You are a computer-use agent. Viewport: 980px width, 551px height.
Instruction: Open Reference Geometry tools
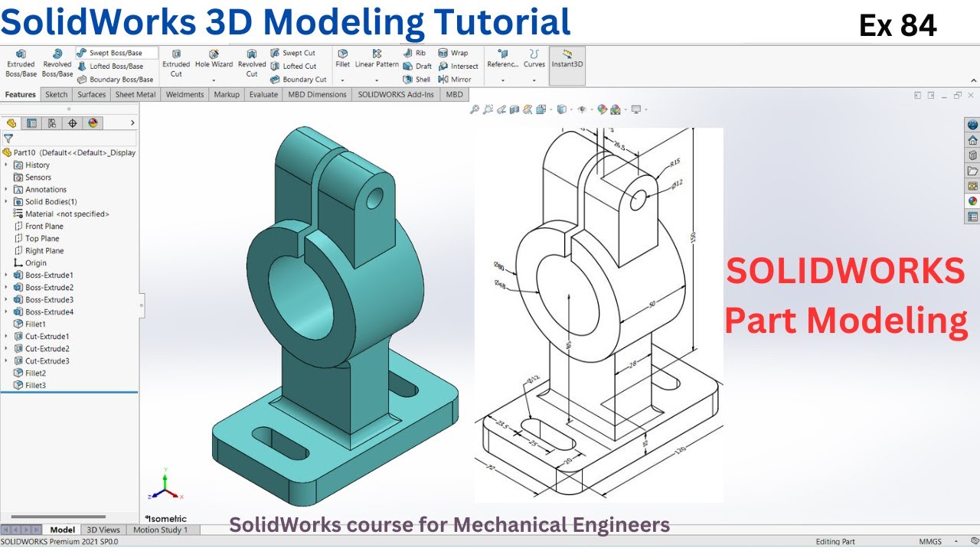503,59
